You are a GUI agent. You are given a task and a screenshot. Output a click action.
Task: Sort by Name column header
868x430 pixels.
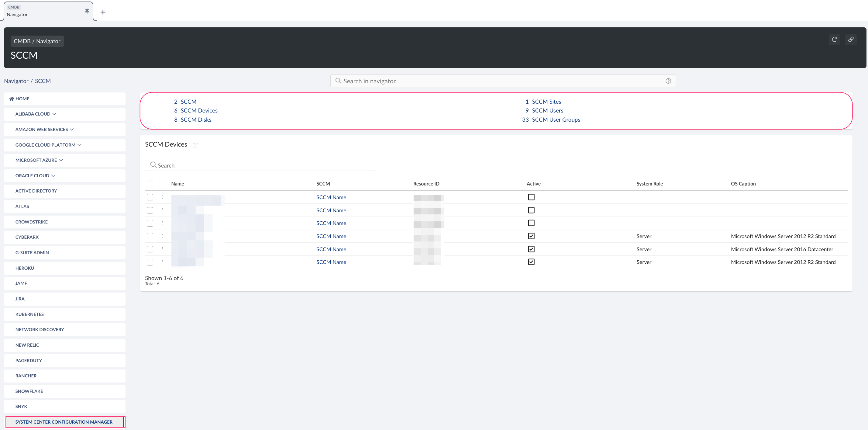point(177,184)
